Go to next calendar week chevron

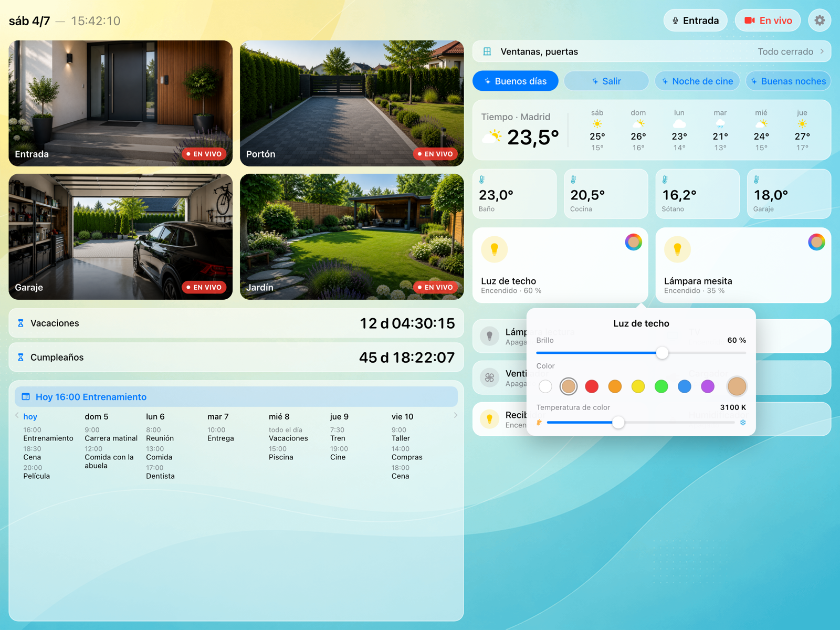(x=455, y=415)
